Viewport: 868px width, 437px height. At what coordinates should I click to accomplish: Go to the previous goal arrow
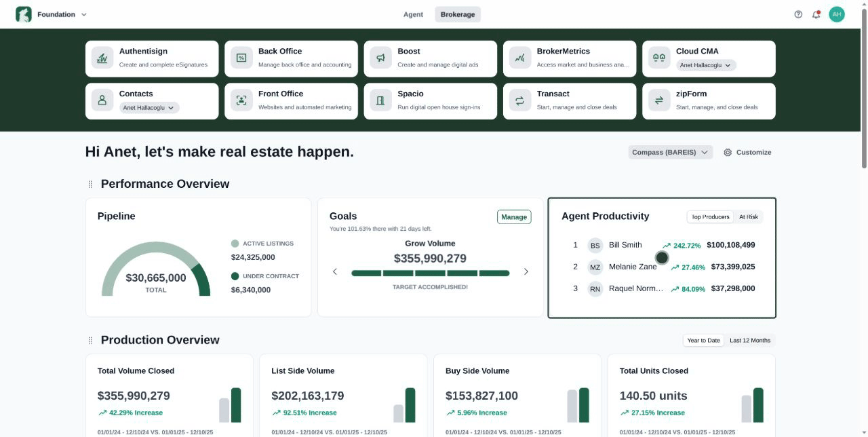pyautogui.click(x=335, y=271)
